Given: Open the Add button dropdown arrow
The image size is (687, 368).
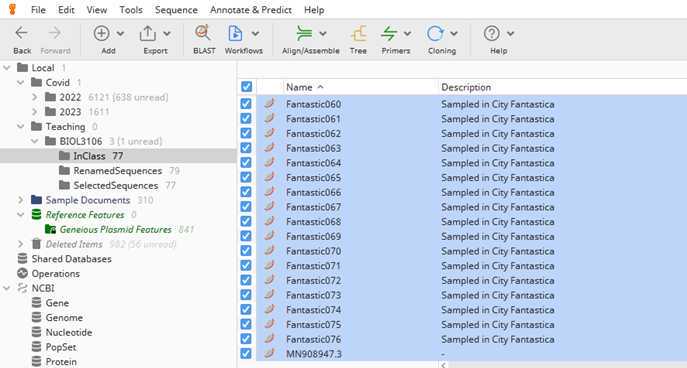Looking at the screenshot, I should coord(120,33).
